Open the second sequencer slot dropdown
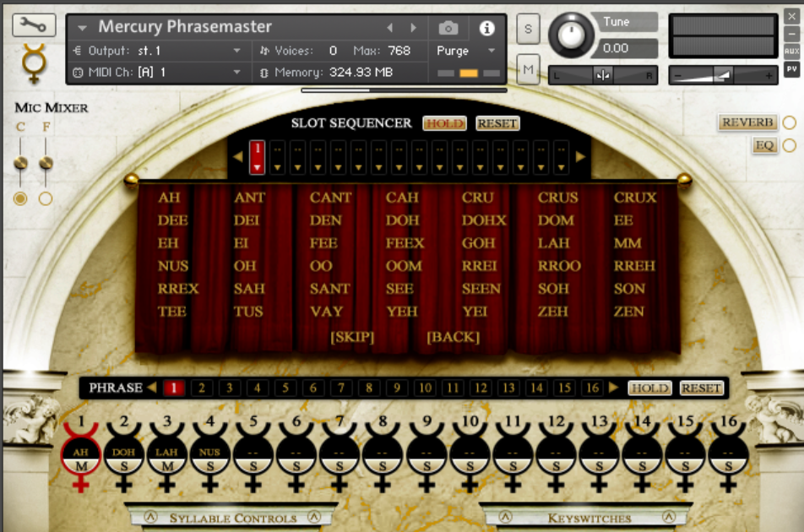Viewport: 804px width, 532px height. tap(277, 167)
